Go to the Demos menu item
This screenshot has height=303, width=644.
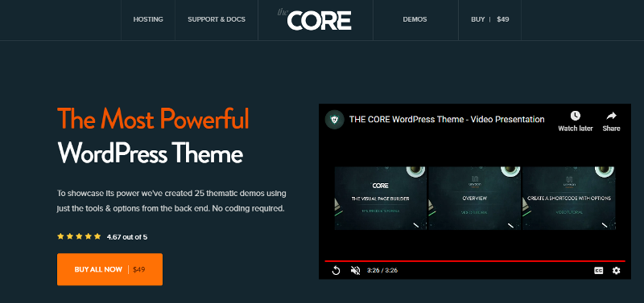(x=415, y=19)
